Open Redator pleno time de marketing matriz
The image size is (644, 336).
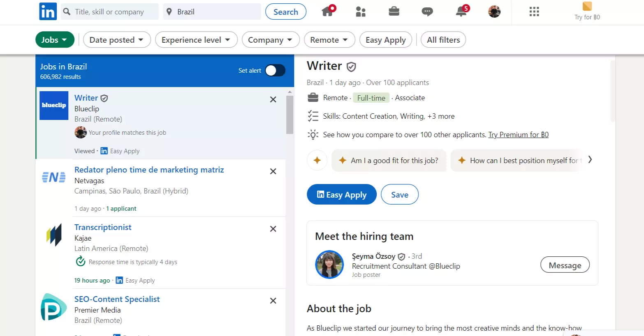pos(149,170)
